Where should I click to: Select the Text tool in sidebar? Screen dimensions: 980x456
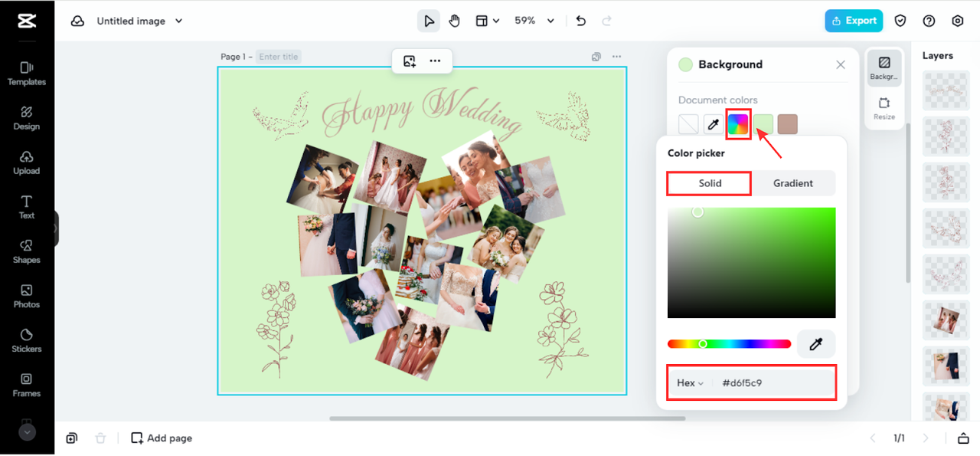coord(27,207)
